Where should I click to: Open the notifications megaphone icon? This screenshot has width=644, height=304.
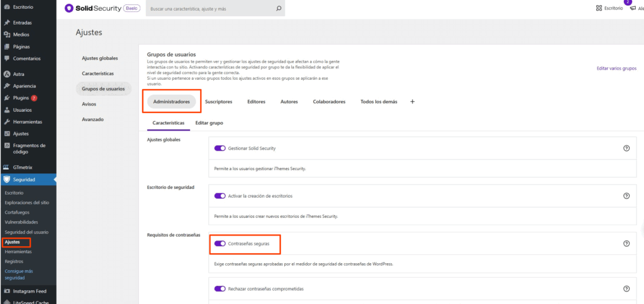click(633, 8)
